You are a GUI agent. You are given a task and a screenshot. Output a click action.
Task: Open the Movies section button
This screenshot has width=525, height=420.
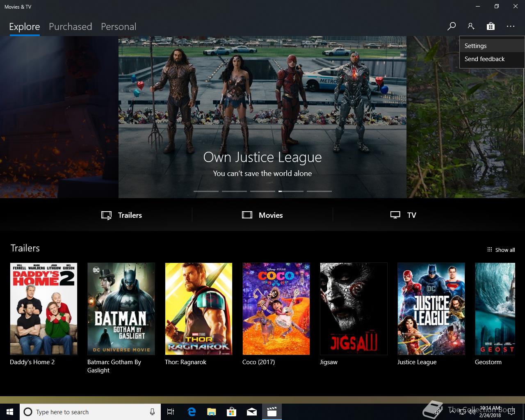click(262, 215)
